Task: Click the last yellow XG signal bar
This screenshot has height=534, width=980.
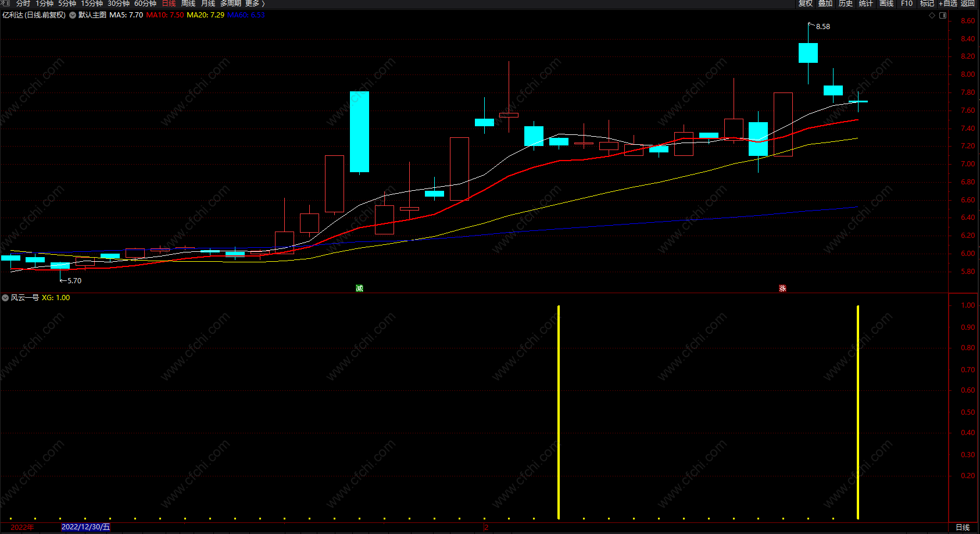Action: (858, 412)
